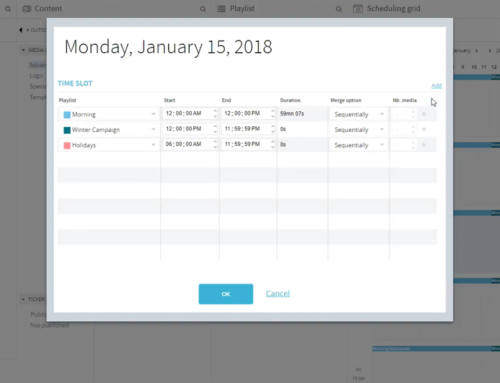Click the Merge option column header
Viewport: 500px width, 383px height.
click(346, 100)
